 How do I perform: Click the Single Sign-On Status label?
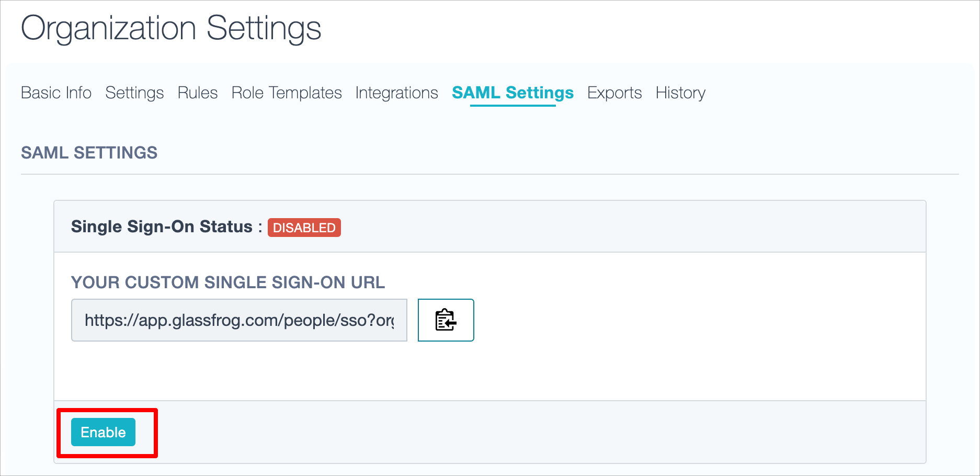pyautogui.click(x=162, y=226)
